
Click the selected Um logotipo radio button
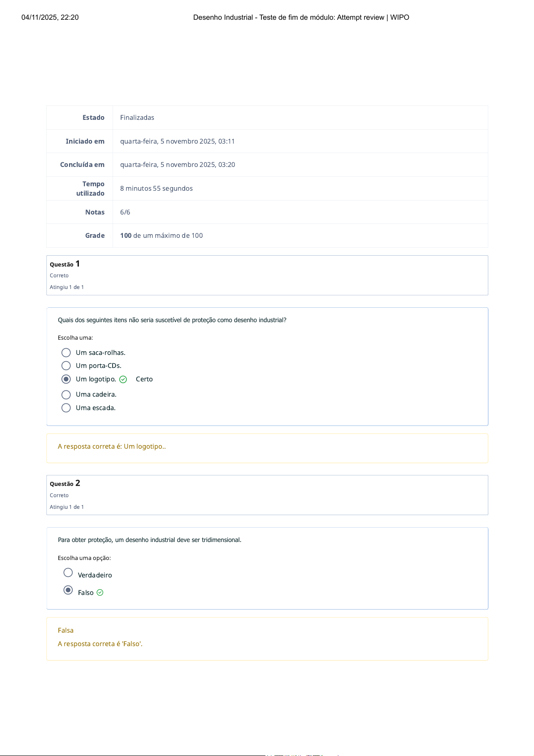(66, 379)
